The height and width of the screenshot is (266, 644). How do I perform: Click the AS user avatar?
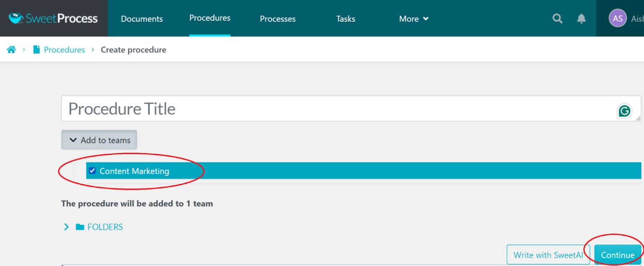(618, 18)
